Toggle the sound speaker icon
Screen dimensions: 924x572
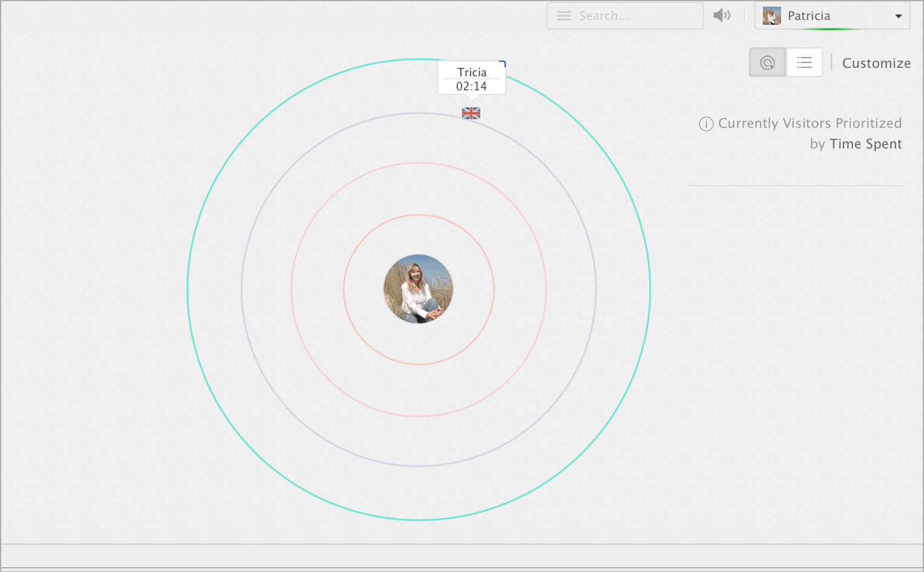click(x=721, y=15)
